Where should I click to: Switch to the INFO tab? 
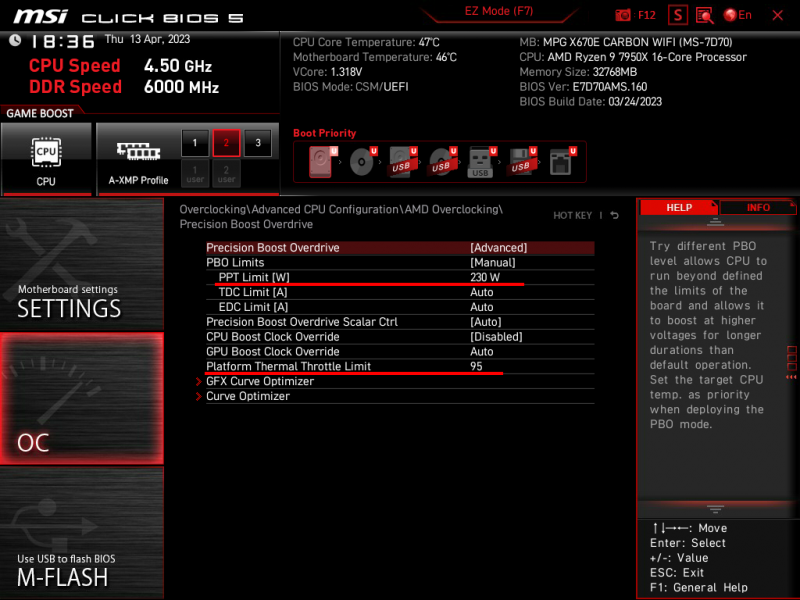coord(758,208)
